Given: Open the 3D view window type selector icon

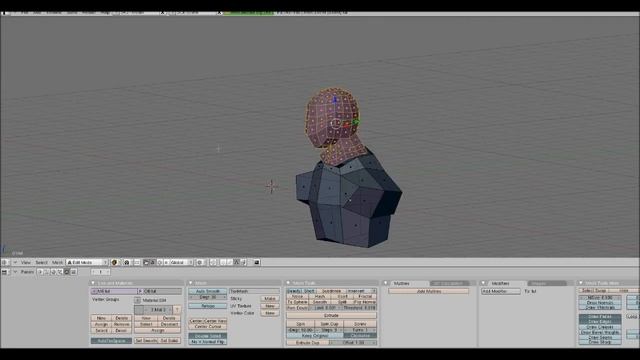Looking at the screenshot, I should (x=4, y=262).
